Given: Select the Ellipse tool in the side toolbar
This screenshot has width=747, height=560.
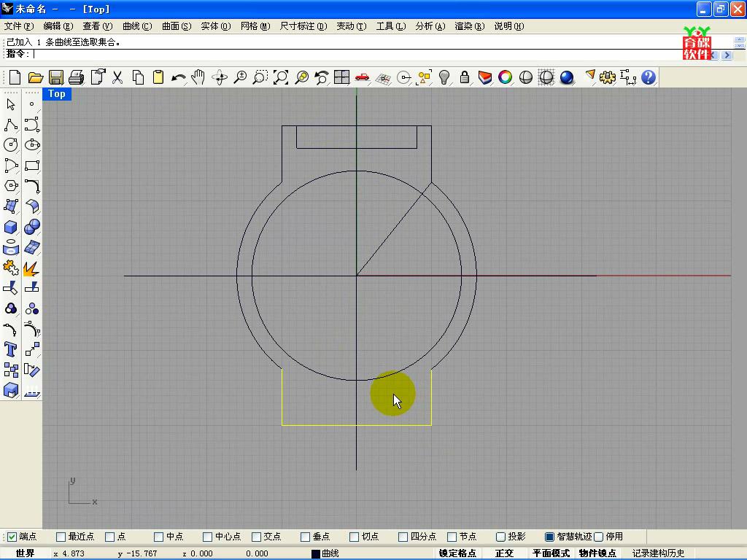Looking at the screenshot, I should click(x=32, y=145).
